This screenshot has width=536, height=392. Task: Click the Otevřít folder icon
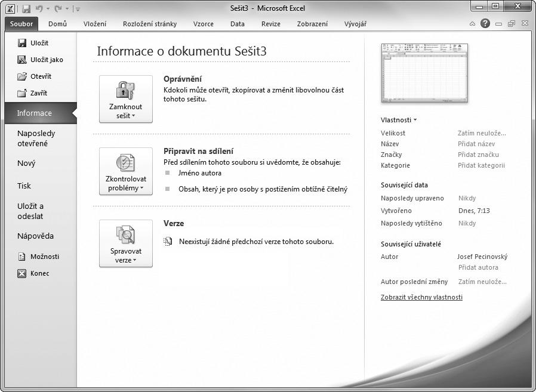tap(22, 76)
